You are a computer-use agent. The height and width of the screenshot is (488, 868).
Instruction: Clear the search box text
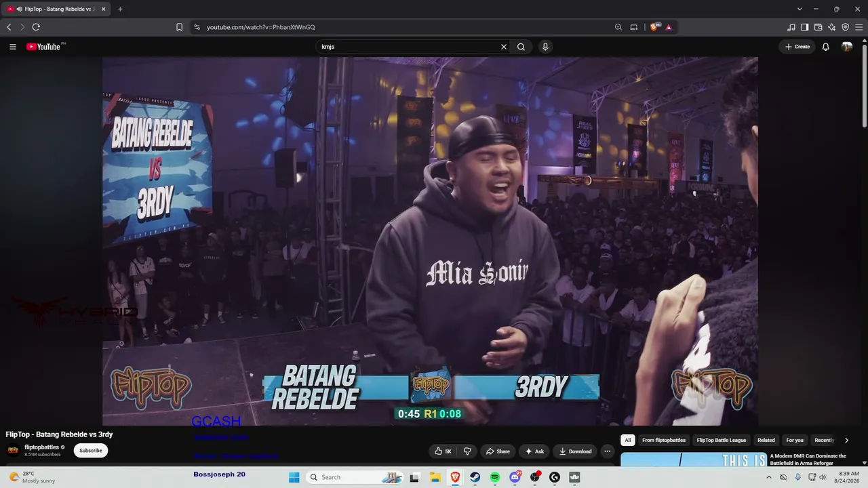point(504,47)
